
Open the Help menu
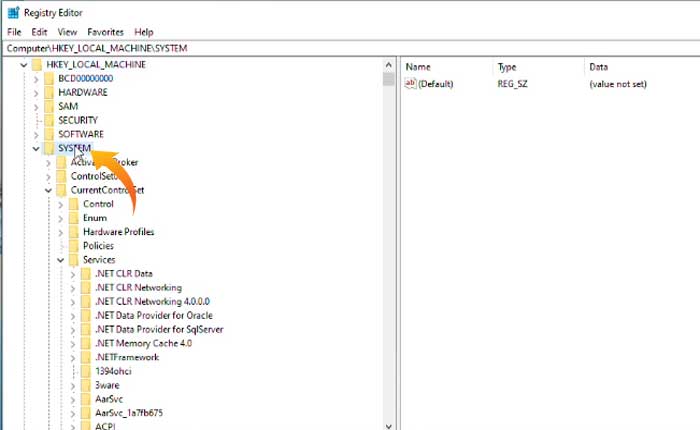(x=144, y=32)
